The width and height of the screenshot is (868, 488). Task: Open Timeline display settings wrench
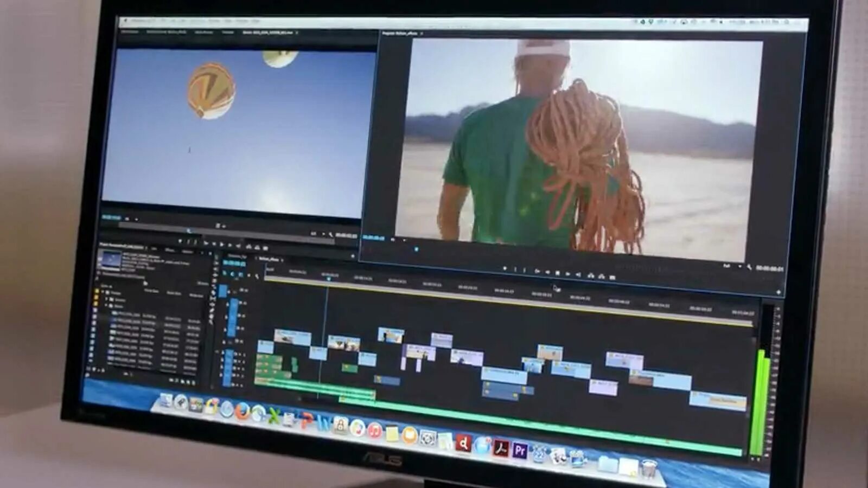[257, 276]
